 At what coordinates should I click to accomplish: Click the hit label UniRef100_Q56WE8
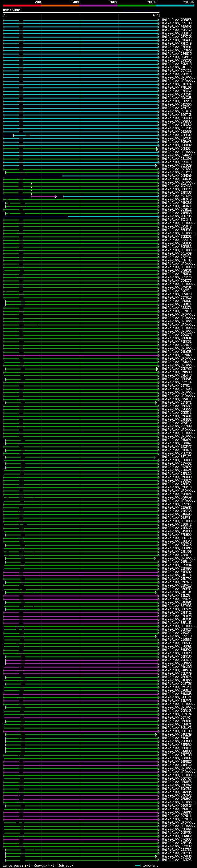[177, 20]
